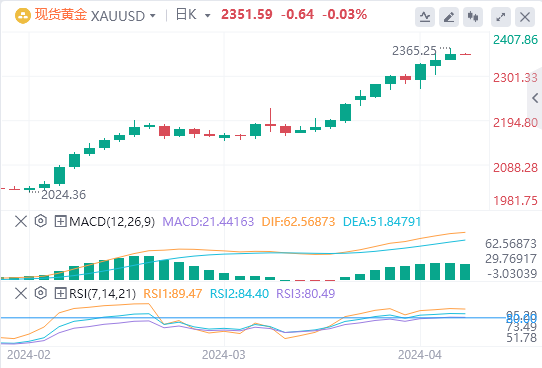Click the 2024.36 low price label
This screenshot has height=368, width=542.
[x=64, y=195]
